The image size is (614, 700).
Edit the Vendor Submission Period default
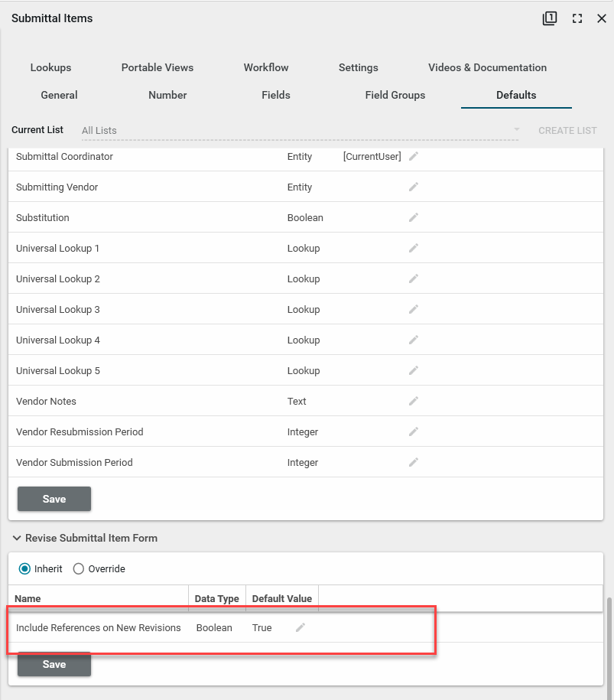point(414,462)
